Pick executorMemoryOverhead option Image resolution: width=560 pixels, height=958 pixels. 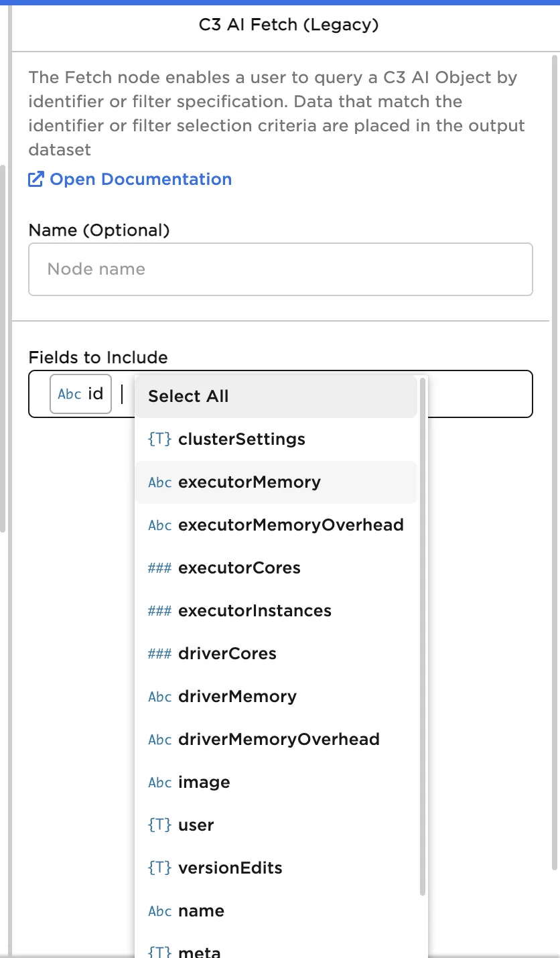coord(291,525)
